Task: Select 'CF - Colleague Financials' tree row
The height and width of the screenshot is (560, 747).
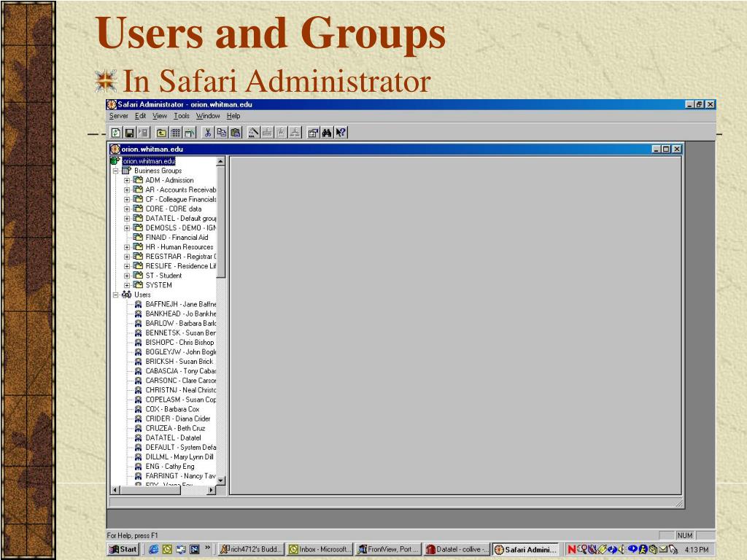Action: point(181,199)
